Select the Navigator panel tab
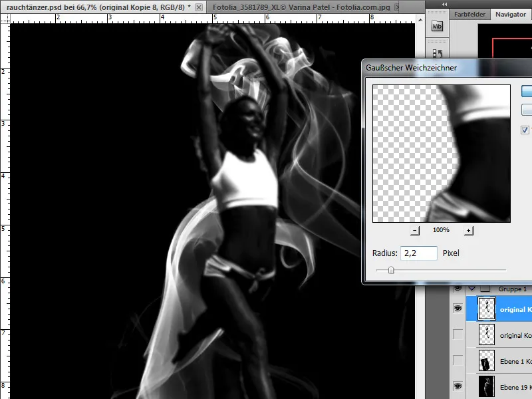This screenshot has width=532, height=399. tap(511, 14)
